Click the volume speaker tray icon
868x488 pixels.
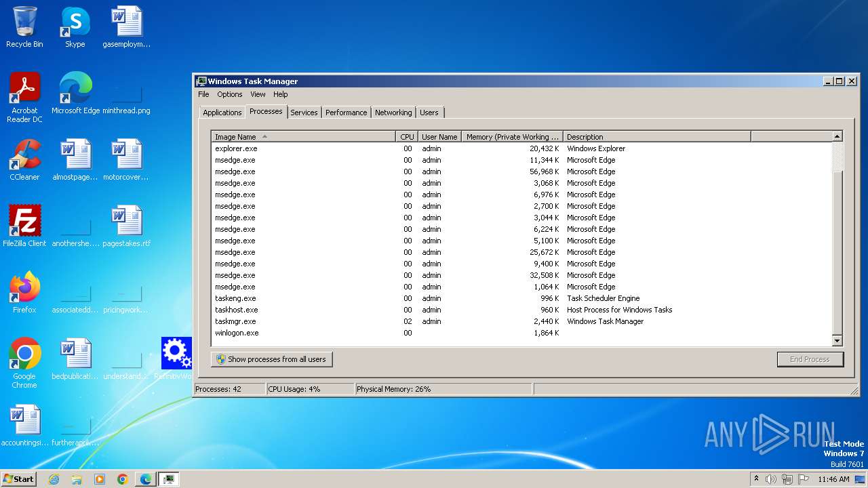point(771,479)
